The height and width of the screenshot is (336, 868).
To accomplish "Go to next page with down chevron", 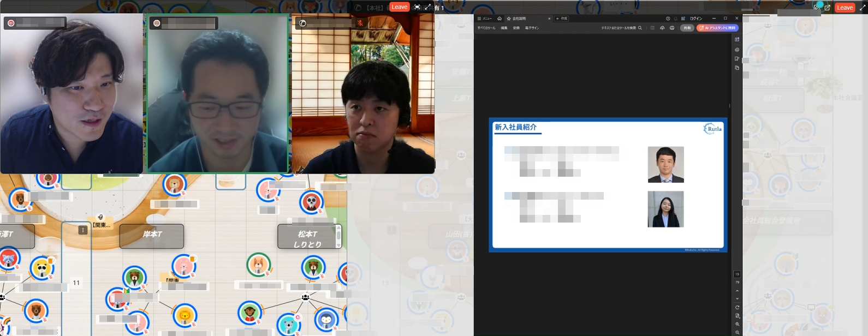I will pyautogui.click(x=737, y=299).
